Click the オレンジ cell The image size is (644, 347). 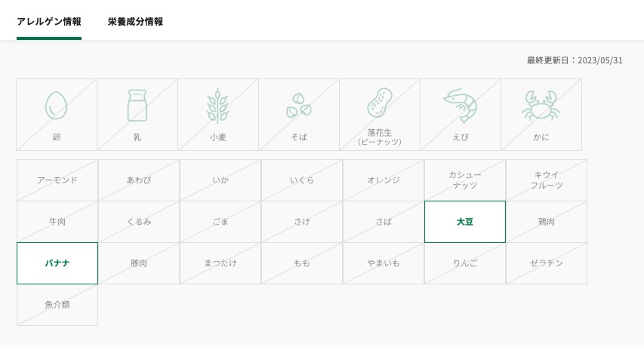(384, 180)
